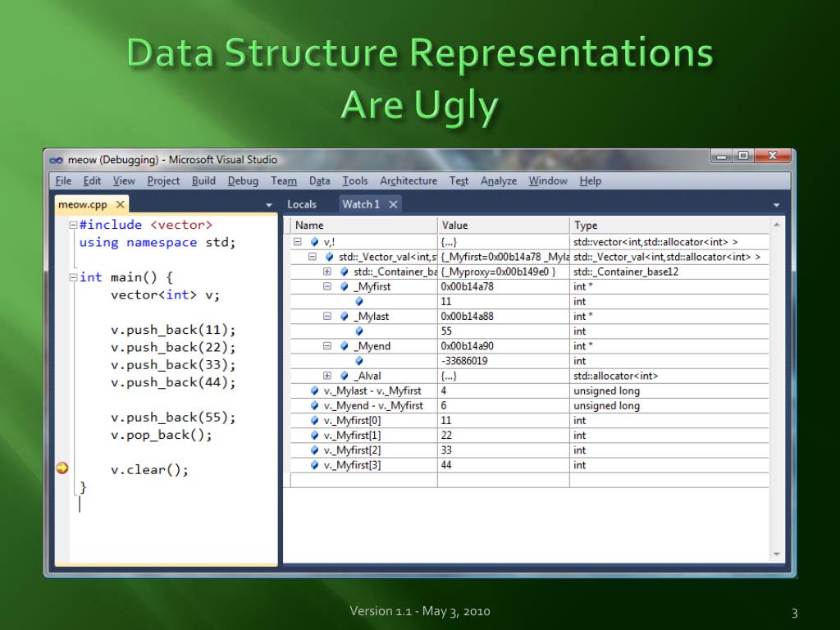Click the icon beside v._Mylast - v._Myfirst
The image size is (840, 630).
click(x=314, y=391)
